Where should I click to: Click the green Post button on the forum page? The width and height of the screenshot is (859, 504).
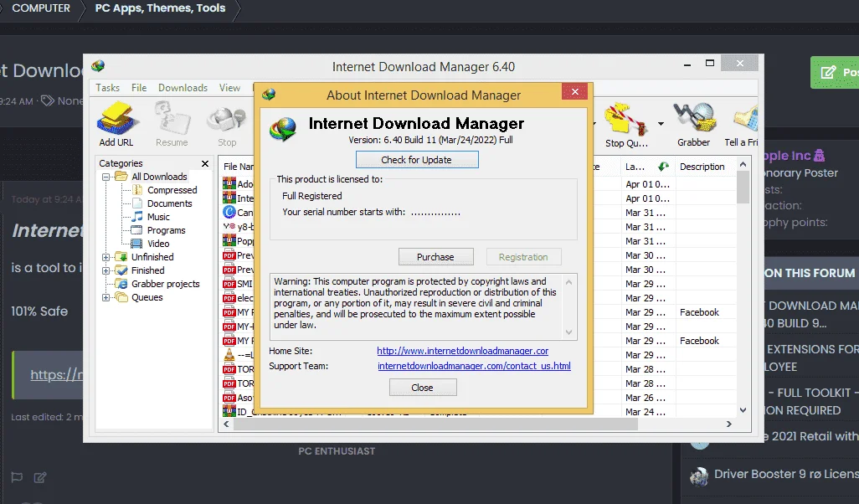point(835,72)
